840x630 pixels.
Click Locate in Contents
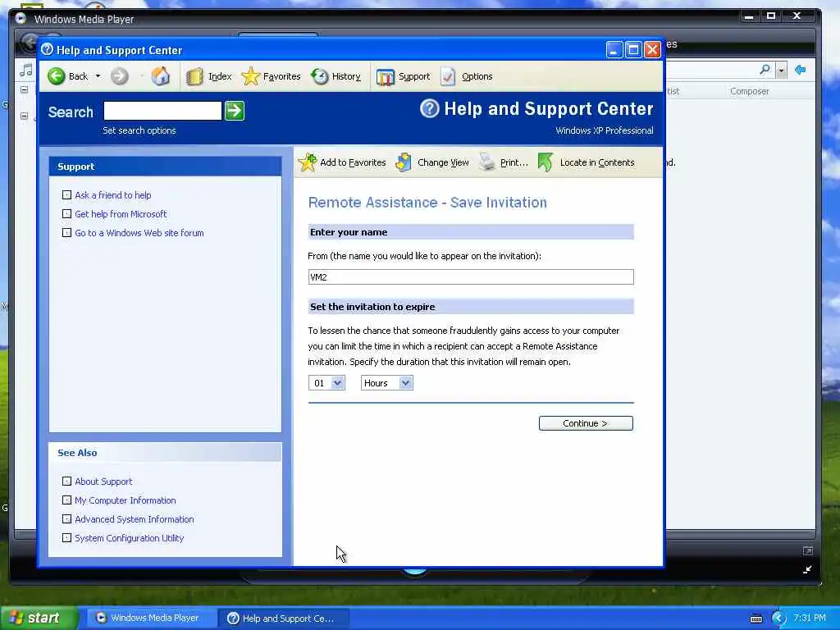point(586,162)
